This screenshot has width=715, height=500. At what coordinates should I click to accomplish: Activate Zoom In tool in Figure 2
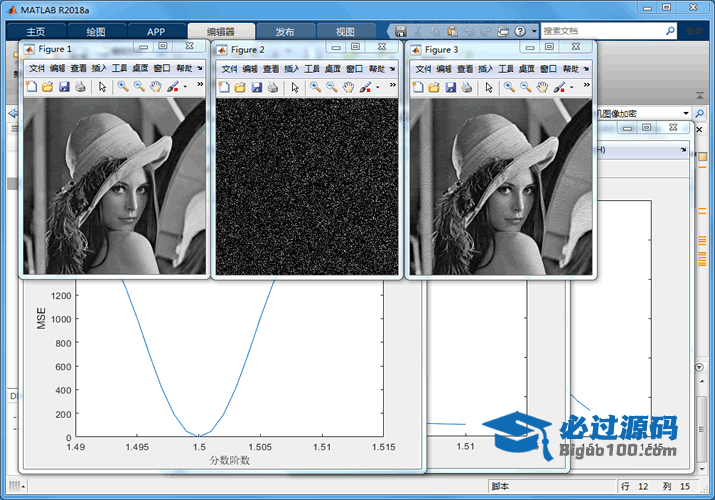pos(315,87)
